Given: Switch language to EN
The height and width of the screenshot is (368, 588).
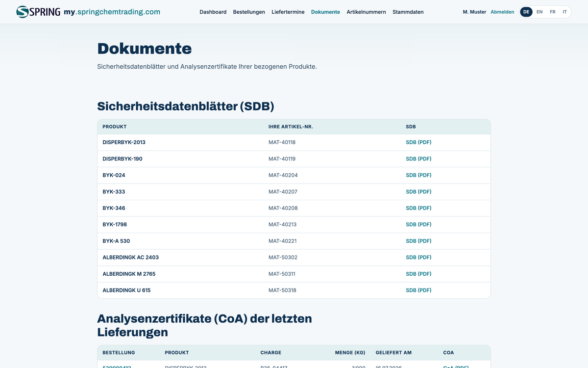Looking at the screenshot, I should tap(539, 12).
